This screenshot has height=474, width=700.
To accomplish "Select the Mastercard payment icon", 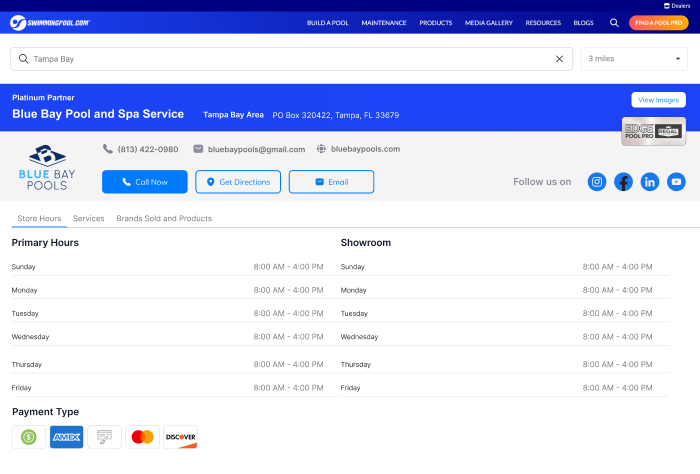I will pos(142,437).
